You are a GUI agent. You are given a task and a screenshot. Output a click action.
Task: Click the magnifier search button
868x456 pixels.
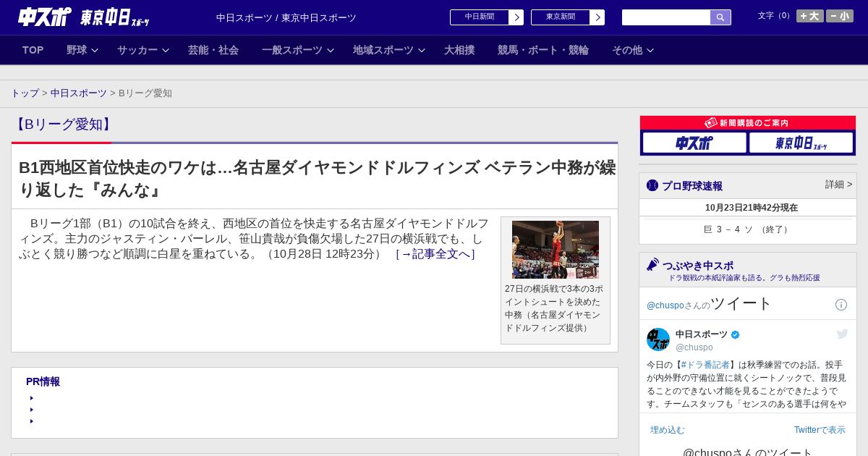(x=720, y=17)
